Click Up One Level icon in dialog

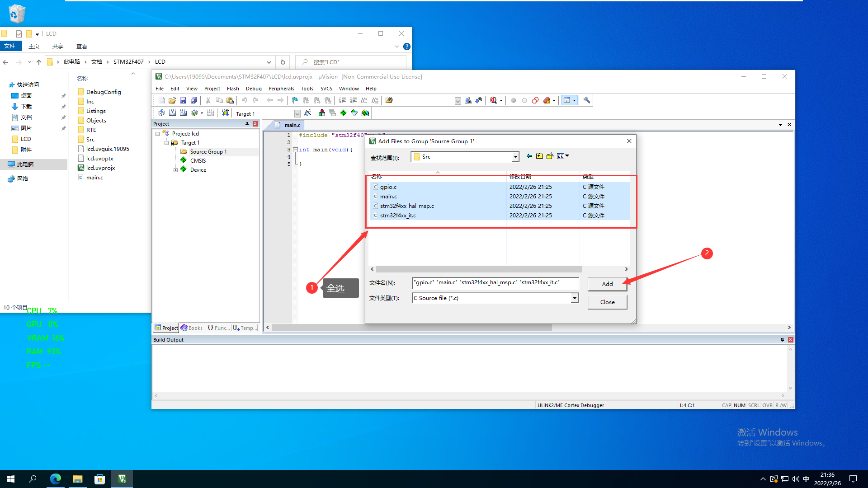pyautogui.click(x=539, y=156)
